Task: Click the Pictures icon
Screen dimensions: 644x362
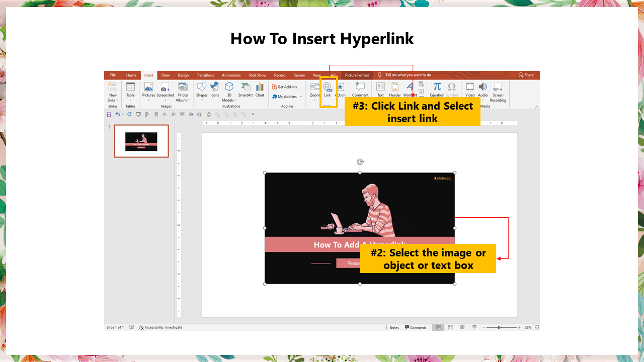Action: 148,86
